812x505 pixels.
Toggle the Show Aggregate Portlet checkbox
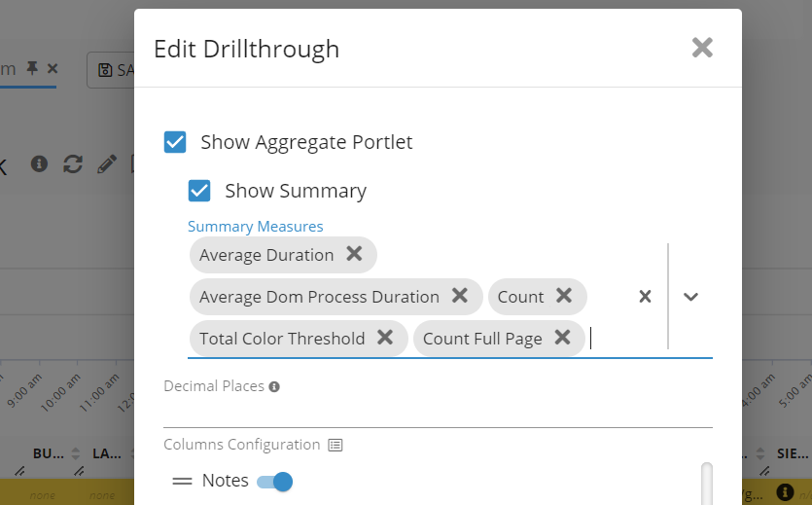coord(175,142)
